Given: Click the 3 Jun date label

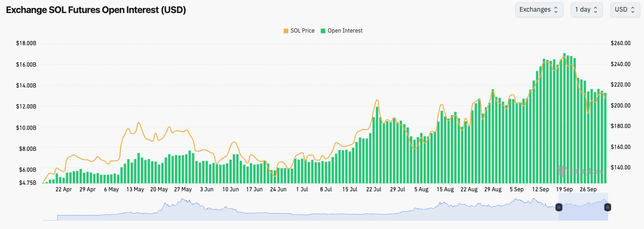Looking at the screenshot, I should click(x=207, y=190).
